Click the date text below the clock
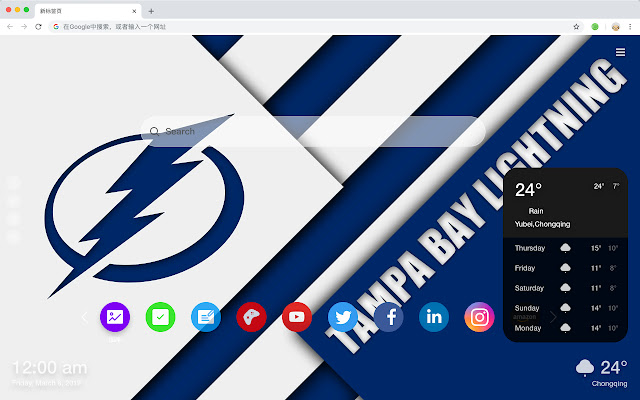The width and height of the screenshot is (640, 400). tap(46, 383)
